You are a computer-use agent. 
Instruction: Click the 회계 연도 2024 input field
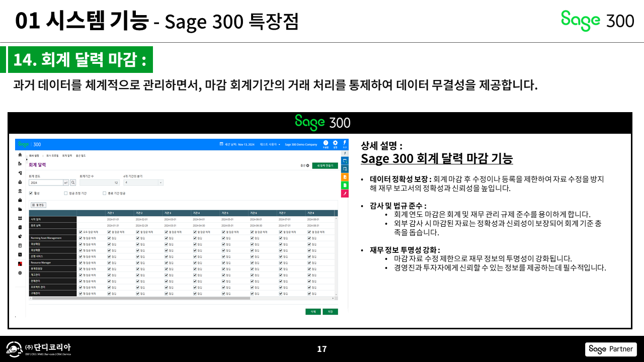point(46,183)
